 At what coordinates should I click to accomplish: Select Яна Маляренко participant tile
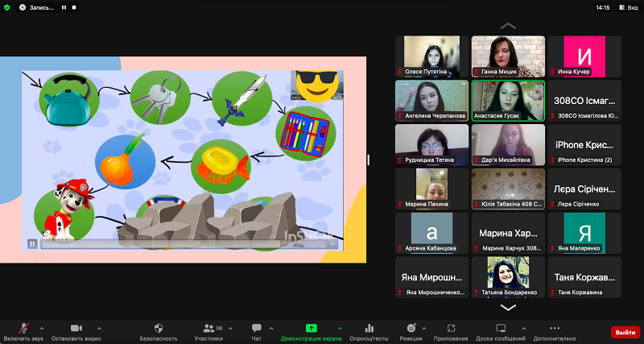(584, 233)
